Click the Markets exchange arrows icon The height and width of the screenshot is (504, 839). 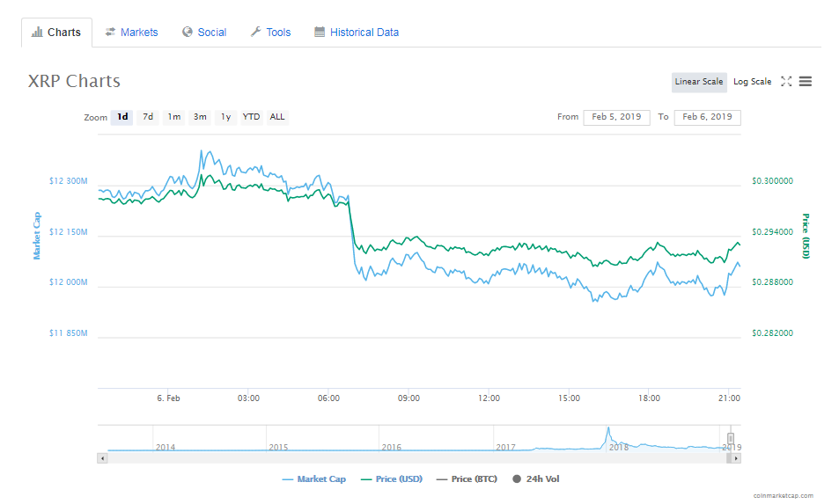click(110, 32)
